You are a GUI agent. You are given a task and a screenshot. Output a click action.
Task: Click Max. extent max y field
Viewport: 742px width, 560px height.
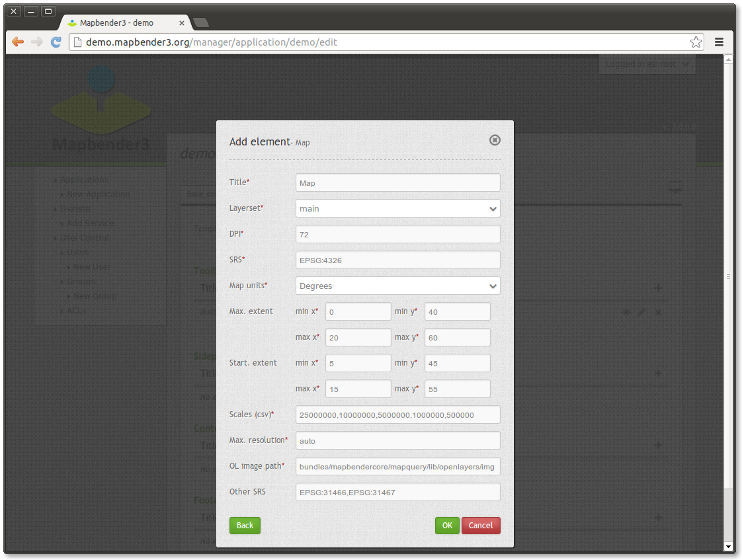coord(457,337)
